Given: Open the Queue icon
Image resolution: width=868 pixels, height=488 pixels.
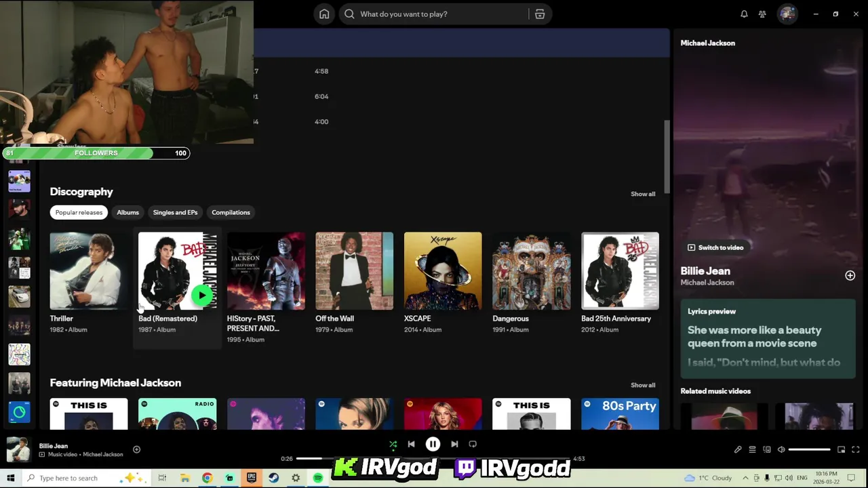Looking at the screenshot, I should (752, 449).
